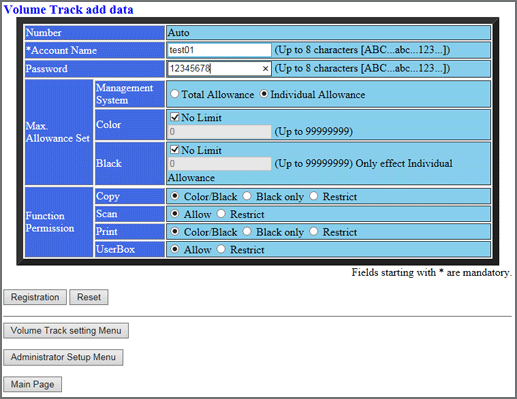Focus the Account Name text field
Image resolution: width=517 pixels, height=399 pixels.
[x=219, y=50]
